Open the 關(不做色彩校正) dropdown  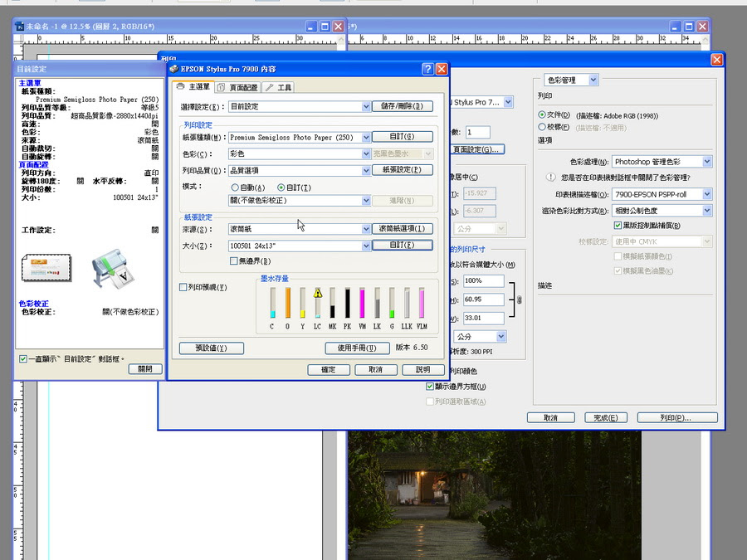coord(300,201)
